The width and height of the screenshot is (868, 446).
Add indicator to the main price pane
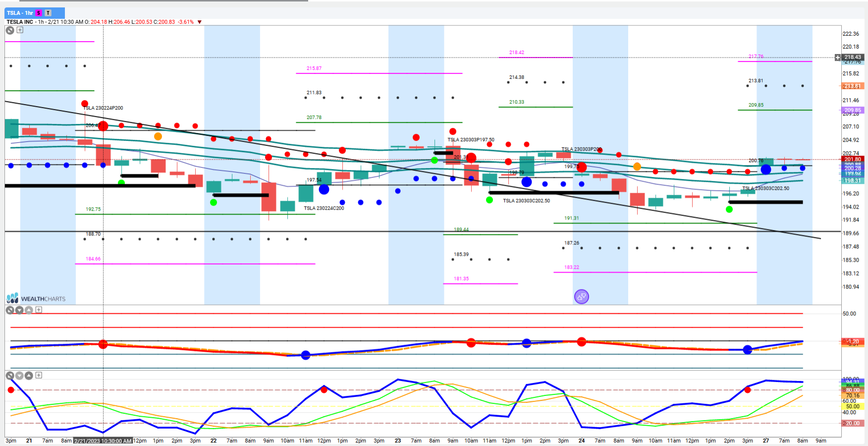click(x=20, y=30)
